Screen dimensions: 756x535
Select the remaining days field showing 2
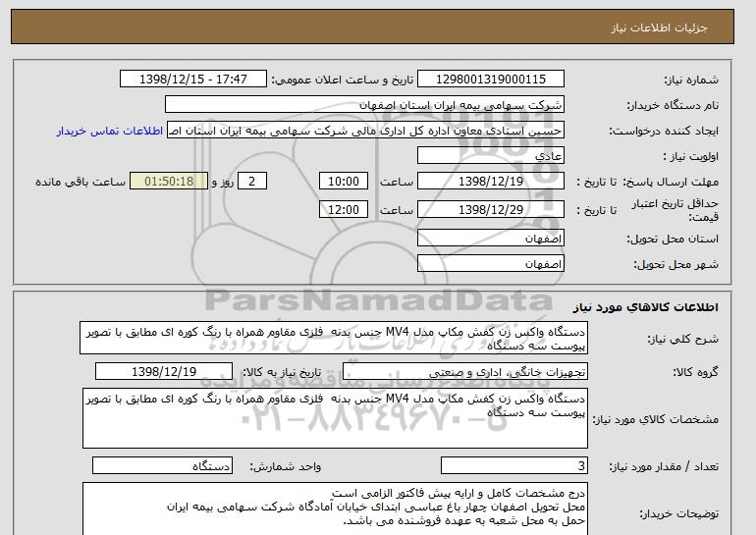(252, 182)
